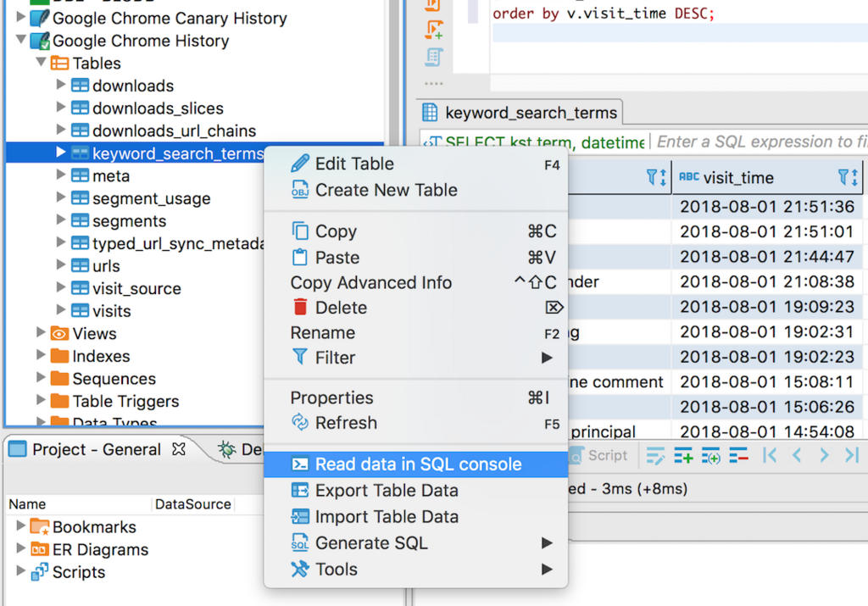
Task: Choose Refresh in the context menu
Action: click(x=415, y=423)
